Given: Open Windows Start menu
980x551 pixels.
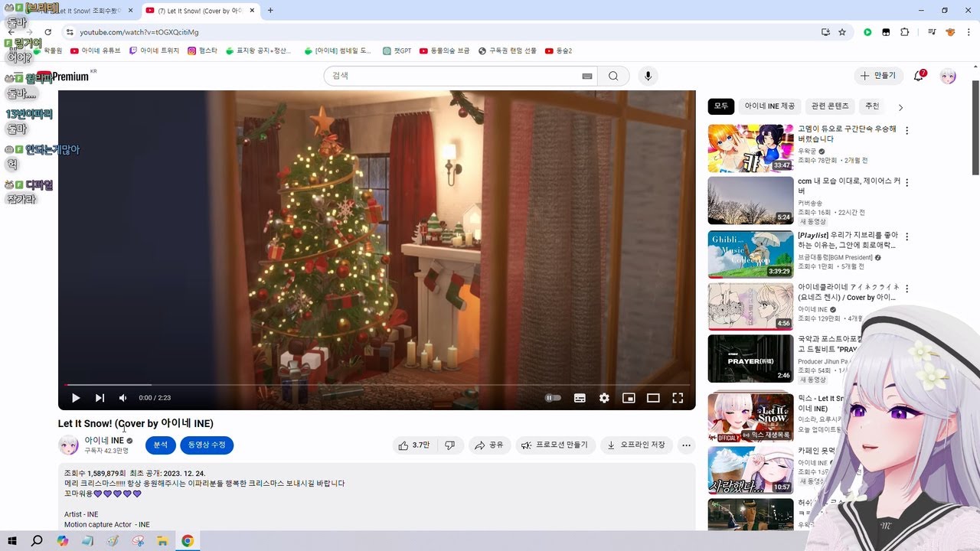Looking at the screenshot, I should click(12, 541).
